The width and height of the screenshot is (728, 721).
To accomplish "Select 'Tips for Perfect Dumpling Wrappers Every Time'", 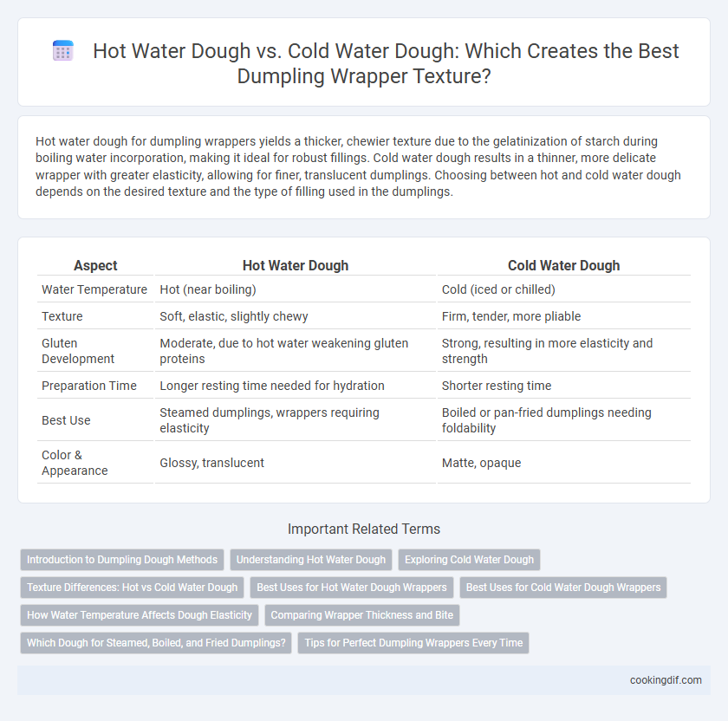I will point(413,643).
